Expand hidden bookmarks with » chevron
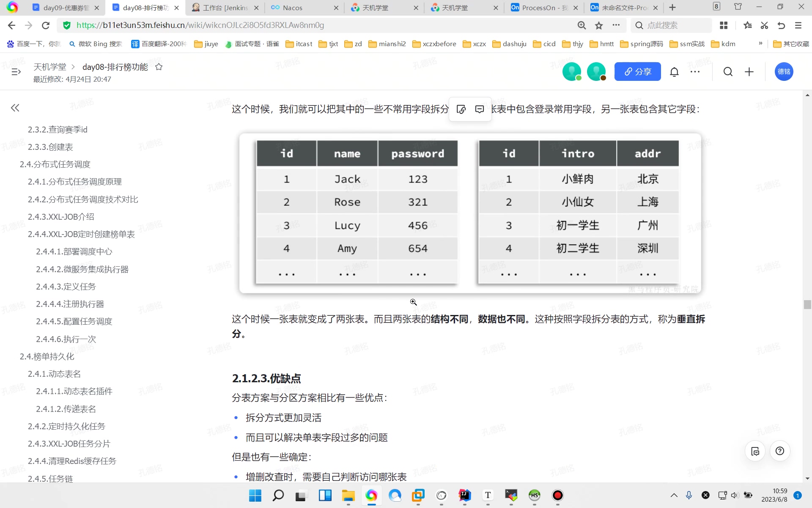Image resolution: width=812 pixels, height=508 pixels. (760, 43)
